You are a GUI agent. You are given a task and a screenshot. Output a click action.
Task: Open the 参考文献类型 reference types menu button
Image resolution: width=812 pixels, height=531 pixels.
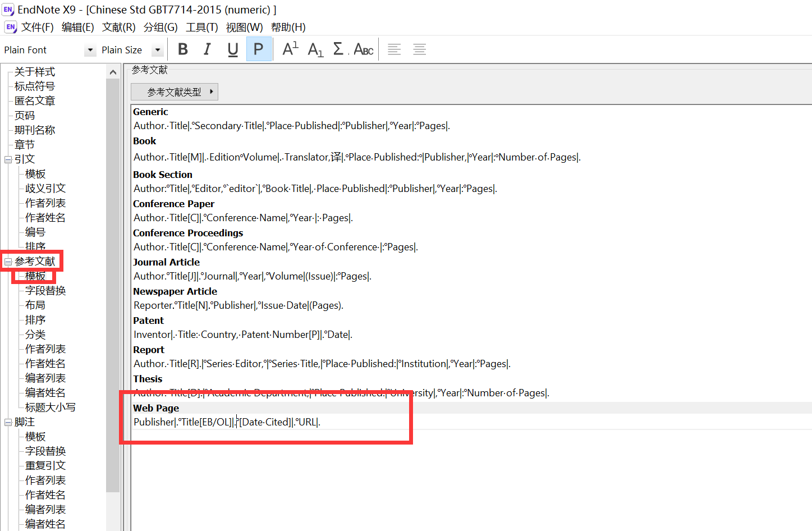pos(174,91)
